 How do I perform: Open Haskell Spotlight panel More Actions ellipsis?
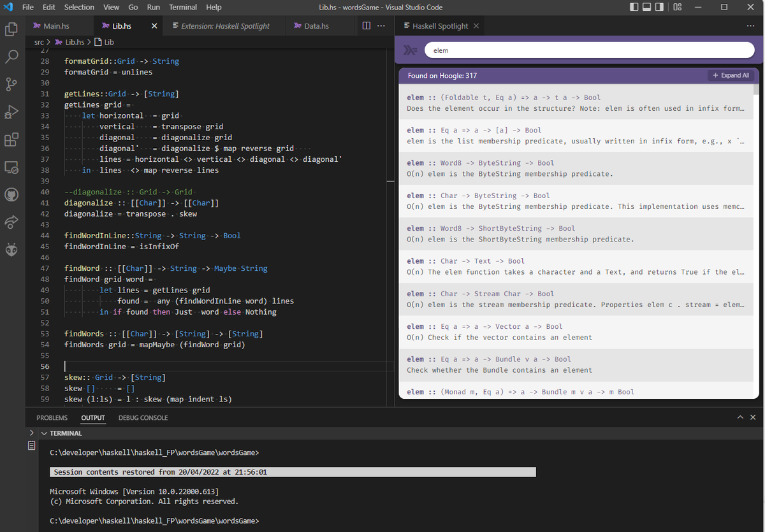point(750,26)
